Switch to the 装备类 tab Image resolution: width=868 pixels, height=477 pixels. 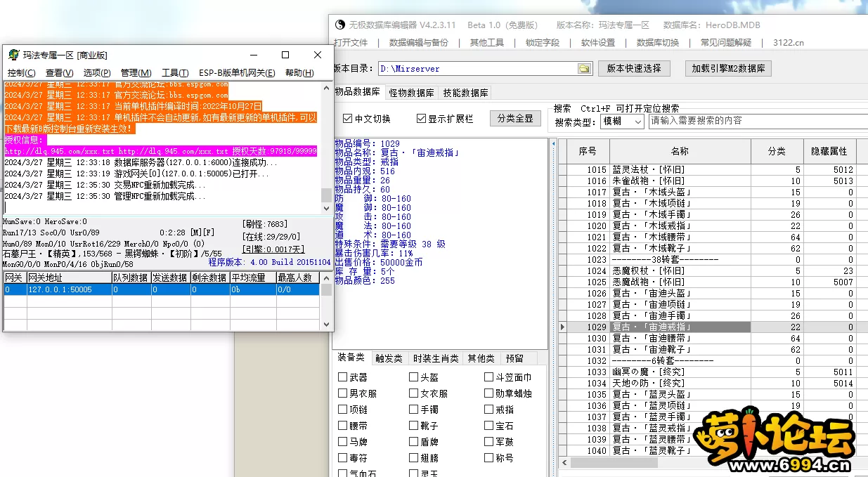coord(351,358)
